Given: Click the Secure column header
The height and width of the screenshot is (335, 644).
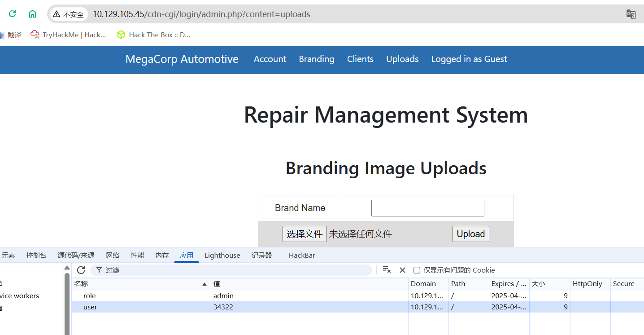Looking at the screenshot, I should [x=627, y=284].
